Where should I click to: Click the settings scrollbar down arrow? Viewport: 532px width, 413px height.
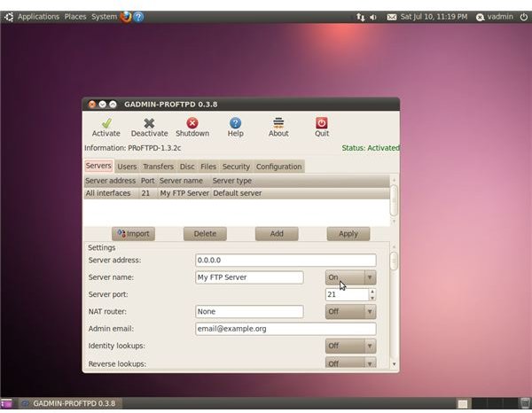(x=394, y=364)
